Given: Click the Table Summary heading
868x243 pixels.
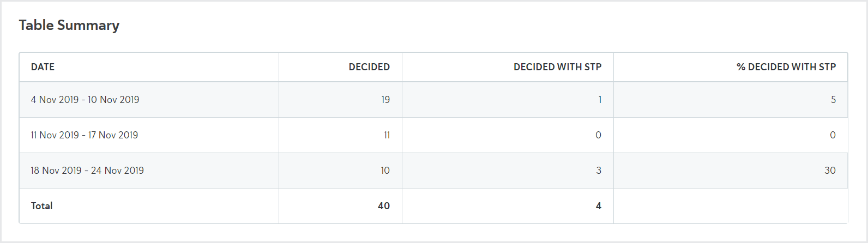Looking at the screenshot, I should [69, 25].
